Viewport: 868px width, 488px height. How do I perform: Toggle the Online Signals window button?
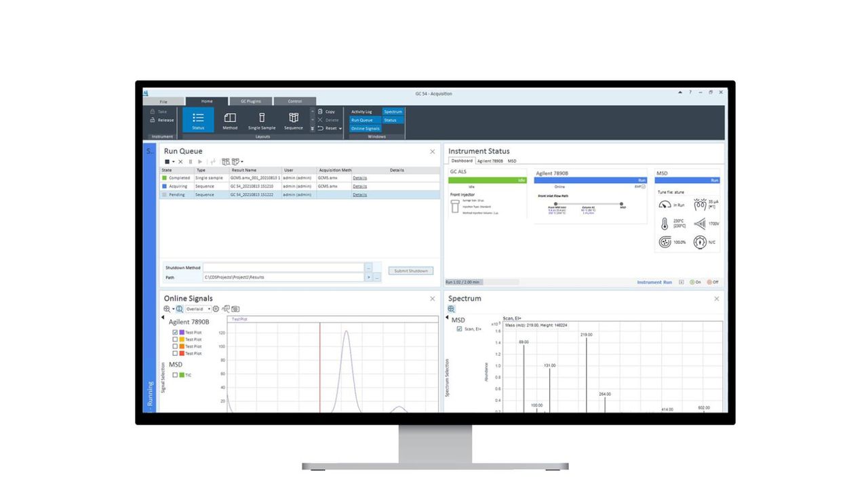365,129
